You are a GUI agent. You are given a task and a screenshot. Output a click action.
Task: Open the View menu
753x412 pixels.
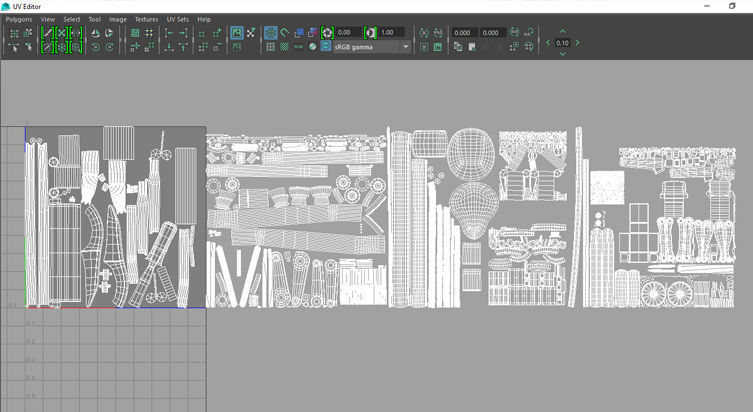pos(48,19)
